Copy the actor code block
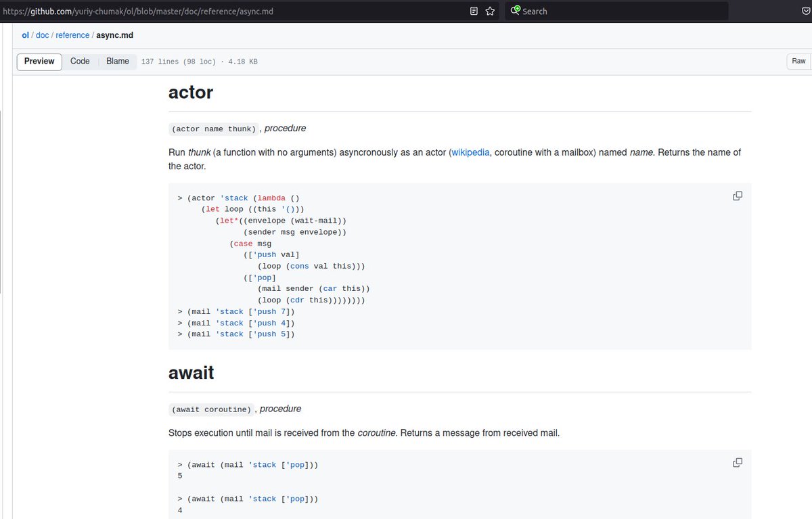The height and width of the screenshot is (519, 812). pos(738,196)
